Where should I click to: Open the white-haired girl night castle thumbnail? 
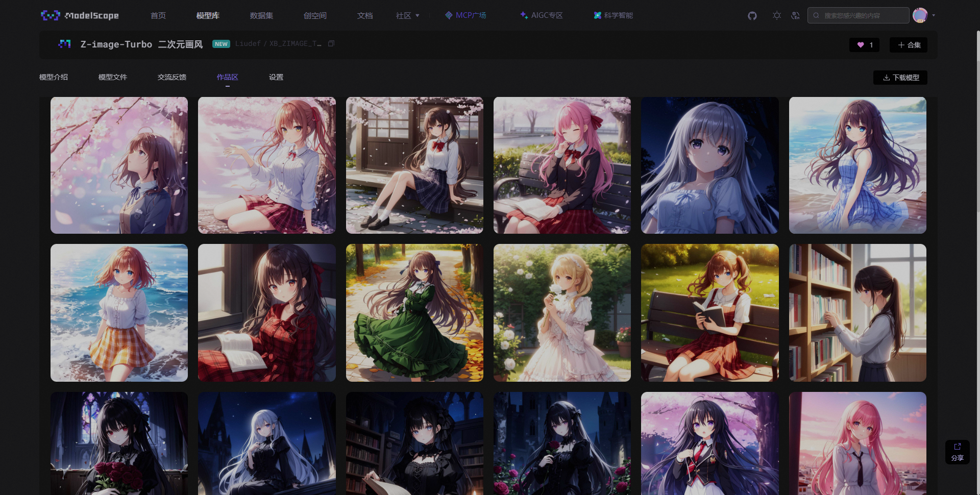(267, 443)
